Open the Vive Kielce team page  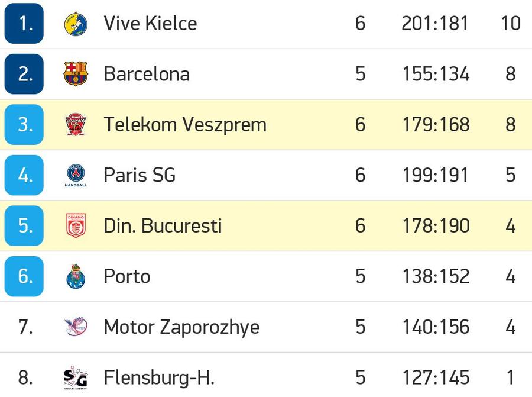[150, 24]
